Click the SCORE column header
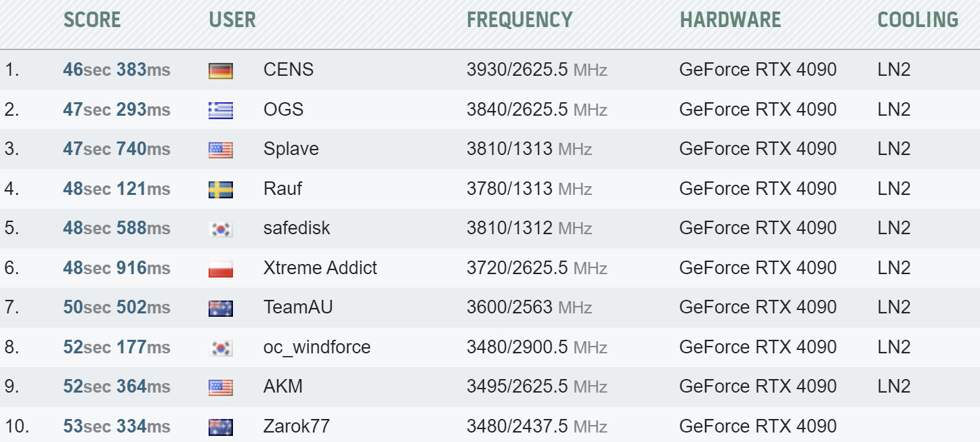Screen dimensions: 980x442 point(92,20)
